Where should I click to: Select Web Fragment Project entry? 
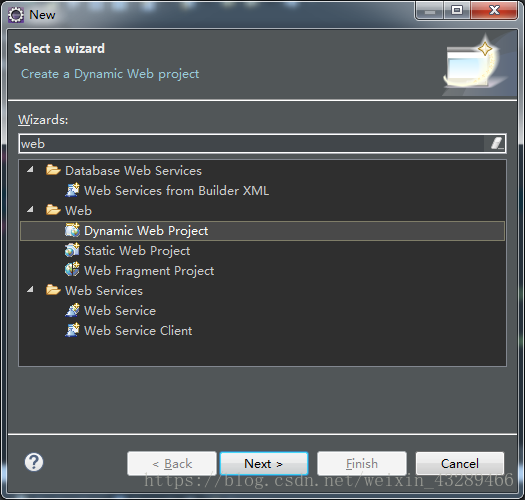coord(149,271)
